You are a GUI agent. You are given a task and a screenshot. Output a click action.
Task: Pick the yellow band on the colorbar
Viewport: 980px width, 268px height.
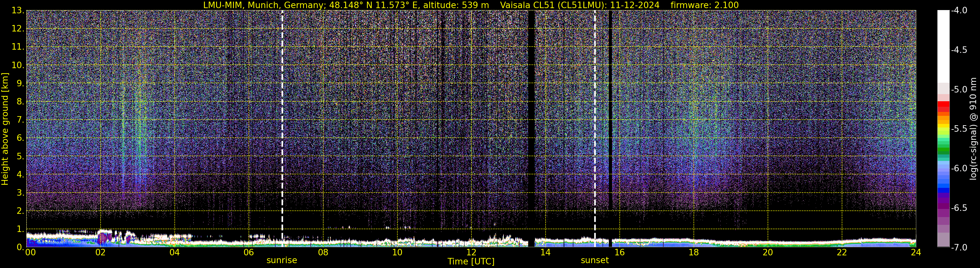(943, 126)
